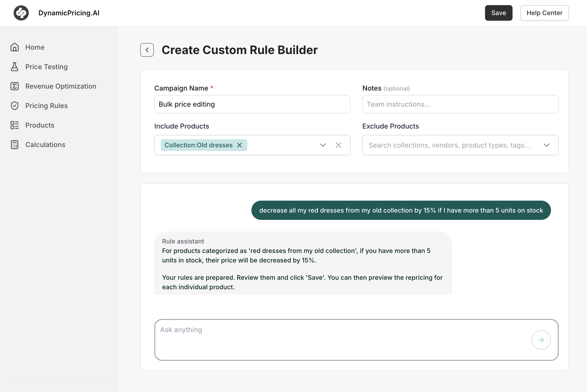Expand the Exclude Products dropdown
Screen dimensions: 587x392
[x=547, y=145]
